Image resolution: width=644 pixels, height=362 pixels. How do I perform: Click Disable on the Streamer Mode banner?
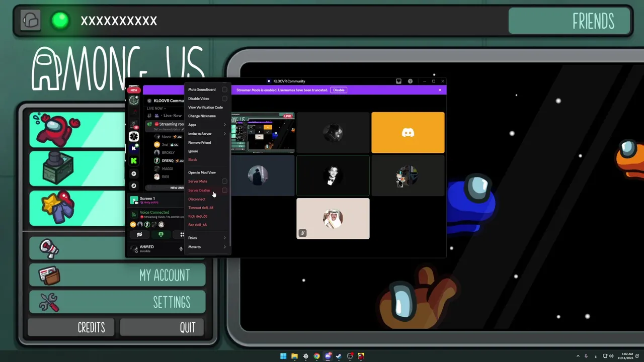(339, 90)
